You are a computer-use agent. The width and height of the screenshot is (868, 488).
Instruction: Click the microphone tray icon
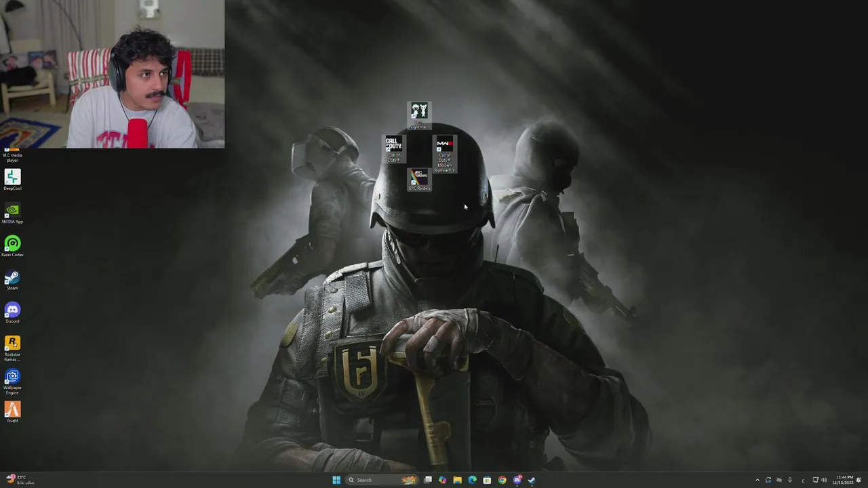click(x=790, y=480)
